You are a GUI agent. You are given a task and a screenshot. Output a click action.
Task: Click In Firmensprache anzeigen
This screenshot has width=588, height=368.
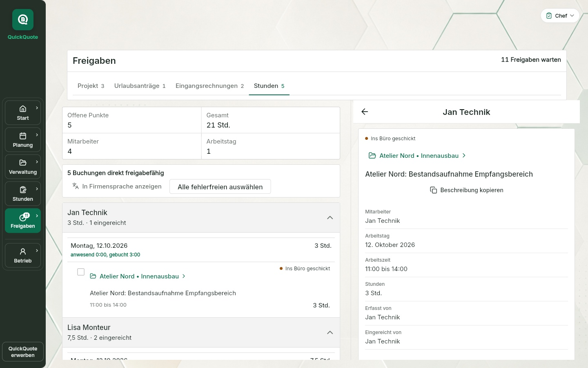[x=117, y=186]
